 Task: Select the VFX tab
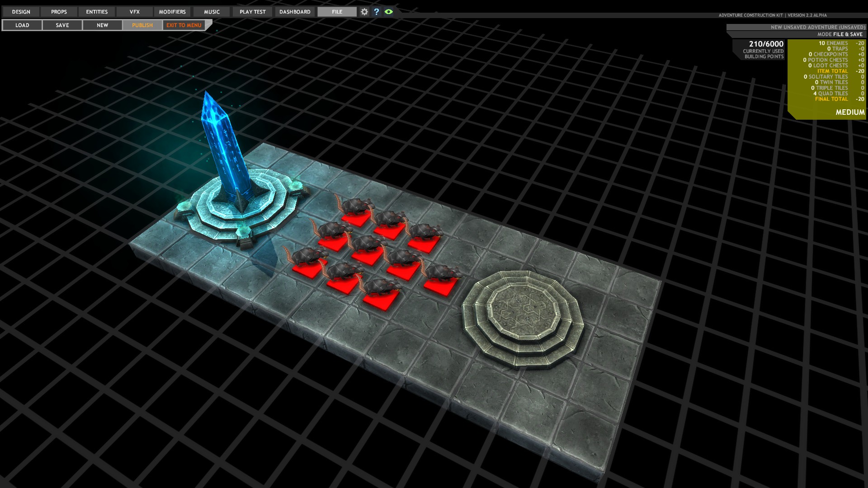pyautogui.click(x=135, y=12)
